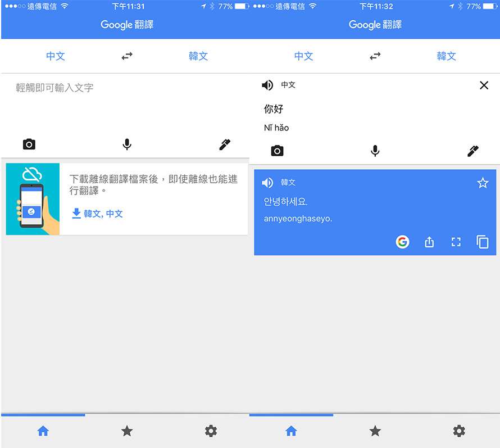Swap 中文 and 韓文 on the right screen

[x=375, y=56]
